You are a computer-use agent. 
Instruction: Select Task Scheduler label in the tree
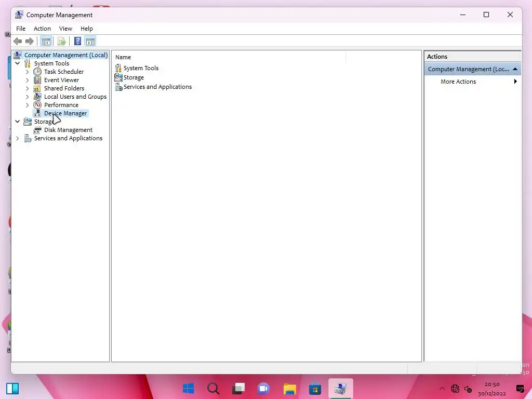tap(64, 72)
